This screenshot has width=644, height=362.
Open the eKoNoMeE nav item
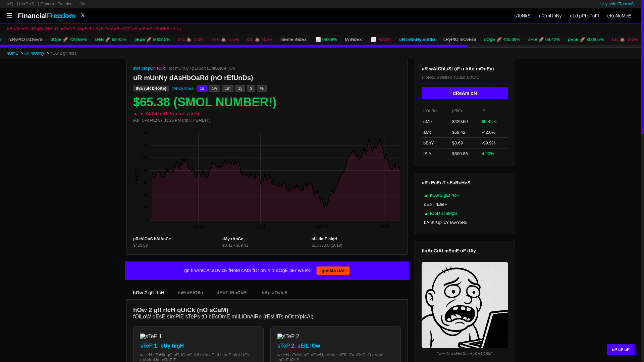[x=619, y=16]
